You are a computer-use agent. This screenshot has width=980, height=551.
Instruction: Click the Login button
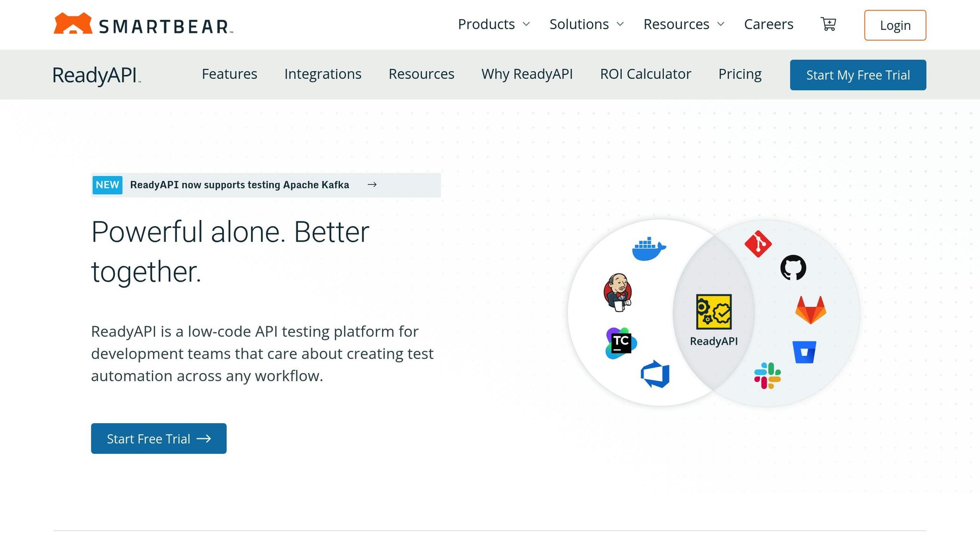(x=895, y=25)
